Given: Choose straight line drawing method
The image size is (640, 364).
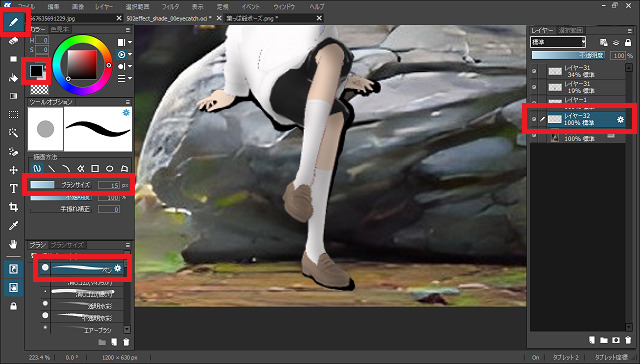Looking at the screenshot, I should [51, 168].
